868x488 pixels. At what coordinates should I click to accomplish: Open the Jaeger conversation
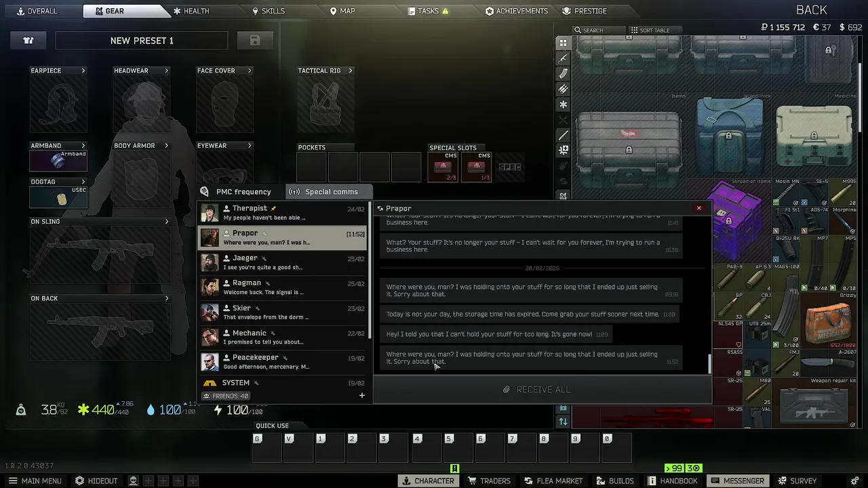[x=282, y=262]
